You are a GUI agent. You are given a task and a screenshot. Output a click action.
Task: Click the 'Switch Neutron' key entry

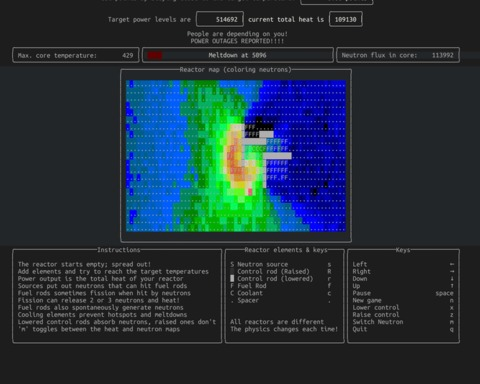tap(378, 322)
